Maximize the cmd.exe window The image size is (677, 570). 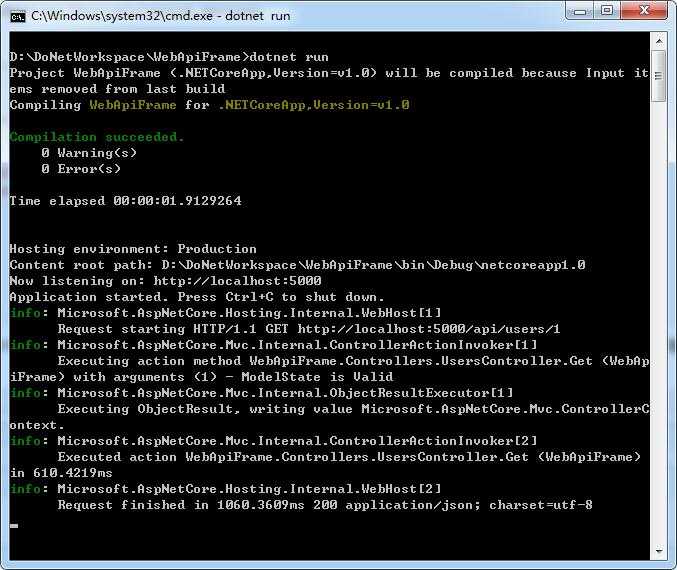pos(607,11)
